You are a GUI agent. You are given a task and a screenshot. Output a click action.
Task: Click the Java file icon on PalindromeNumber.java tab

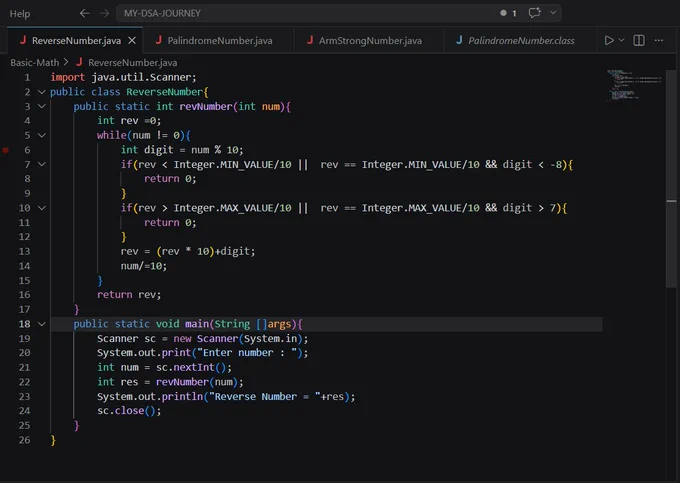(x=159, y=40)
